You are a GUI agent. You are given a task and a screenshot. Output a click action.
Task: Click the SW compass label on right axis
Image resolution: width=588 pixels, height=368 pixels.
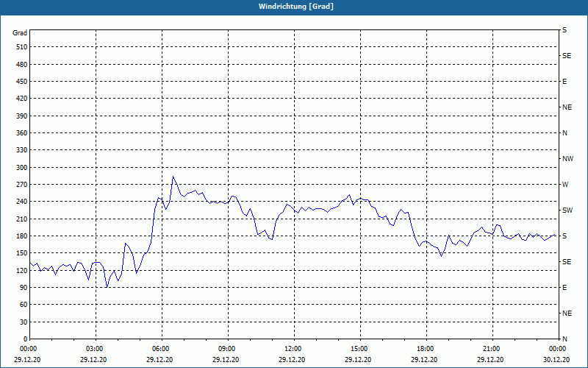tap(567, 210)
